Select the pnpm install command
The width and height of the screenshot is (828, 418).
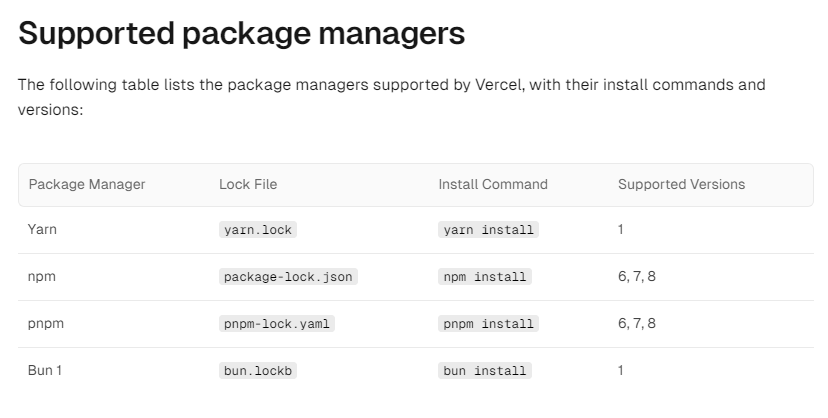pyautogui.click(x=488, y=324)
